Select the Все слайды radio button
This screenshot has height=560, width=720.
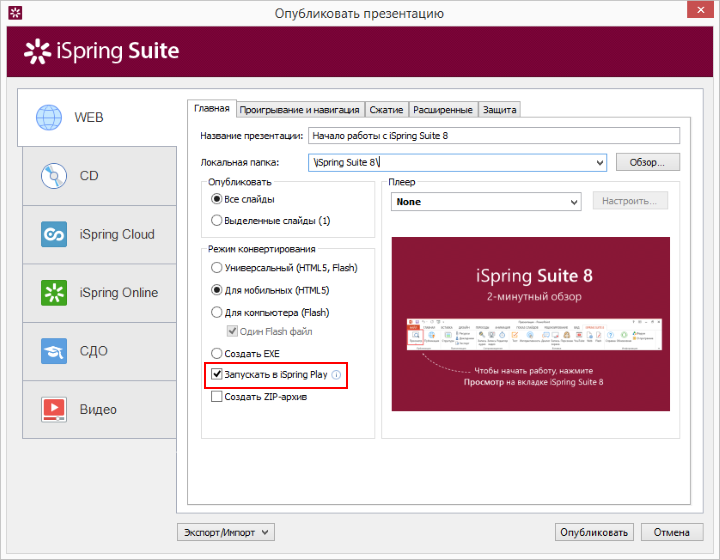pyautogui.click(x=216, y=199)
